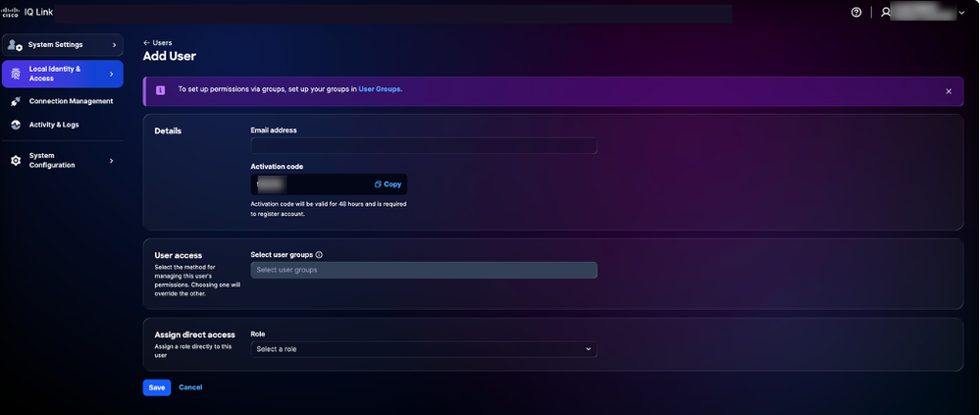Expand Local Identity & Access chevron
980x415 pixels.
click(x=111, y=74)
